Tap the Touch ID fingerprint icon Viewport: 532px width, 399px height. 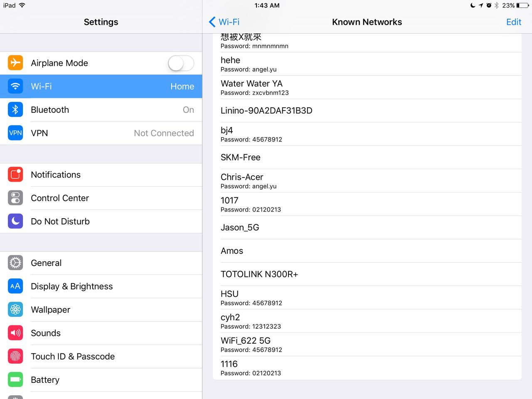click(x=15, y=356)
